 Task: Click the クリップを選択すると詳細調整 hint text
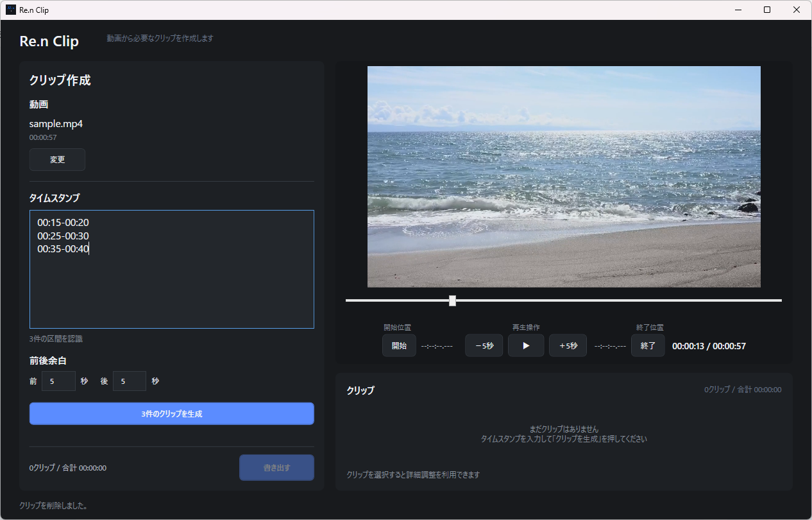point(413,475)
